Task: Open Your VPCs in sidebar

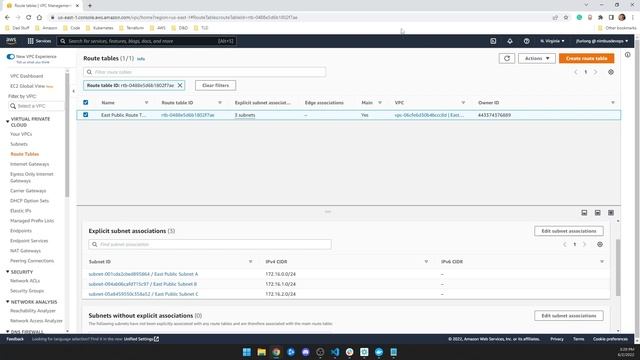Action: 21,134
